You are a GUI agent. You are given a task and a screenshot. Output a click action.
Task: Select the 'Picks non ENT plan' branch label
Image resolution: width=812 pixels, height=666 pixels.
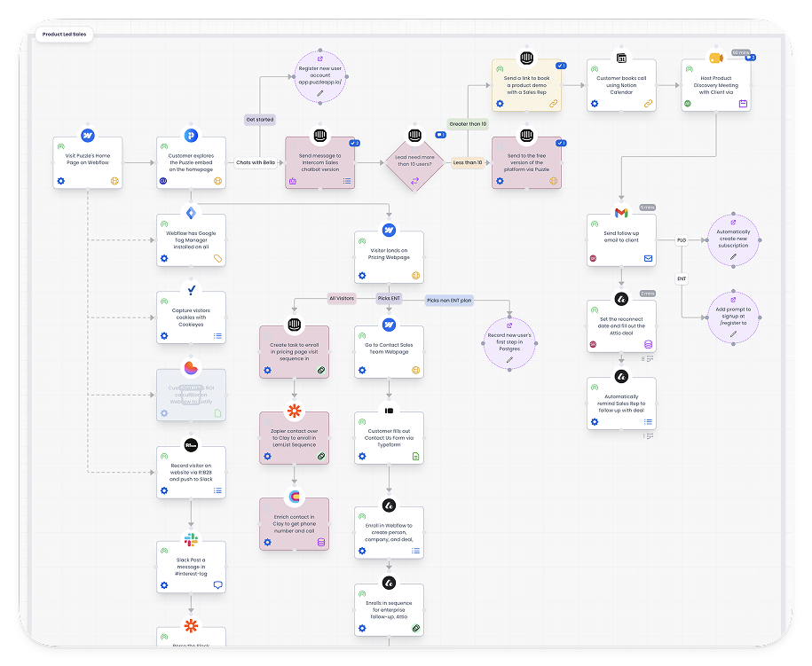(449, 300)
